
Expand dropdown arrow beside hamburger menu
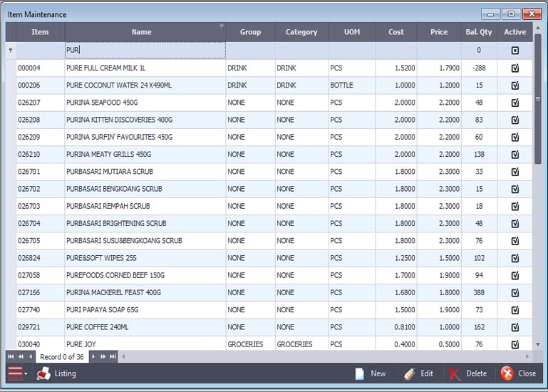[26, 373]
